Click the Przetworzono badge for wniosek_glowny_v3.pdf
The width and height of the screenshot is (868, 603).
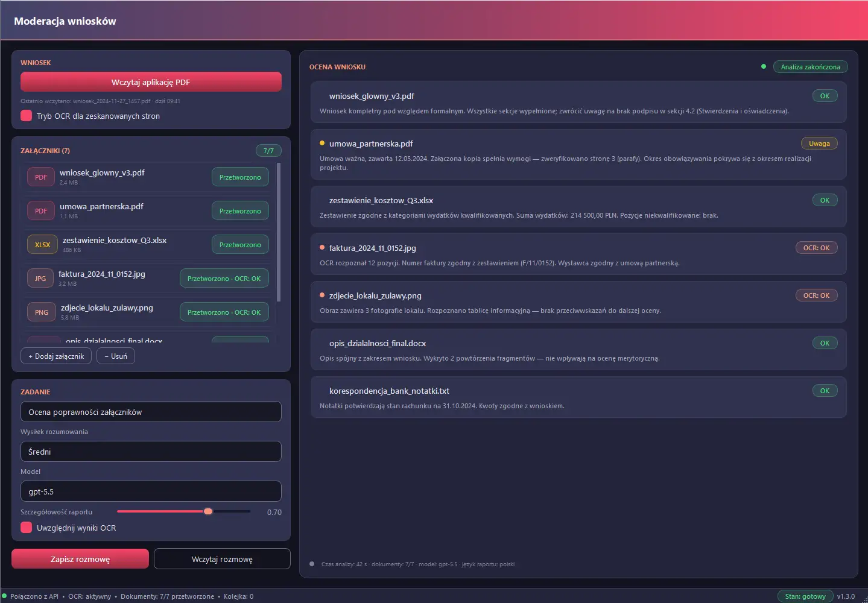pos(240,177)
